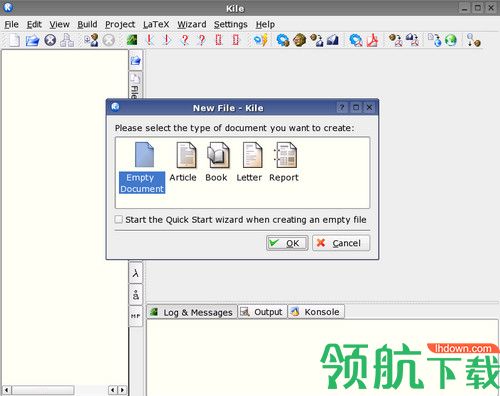Jump to next LaTeX error icon
500x396 pixels.
pyautogui.click(x=167, y=40)
